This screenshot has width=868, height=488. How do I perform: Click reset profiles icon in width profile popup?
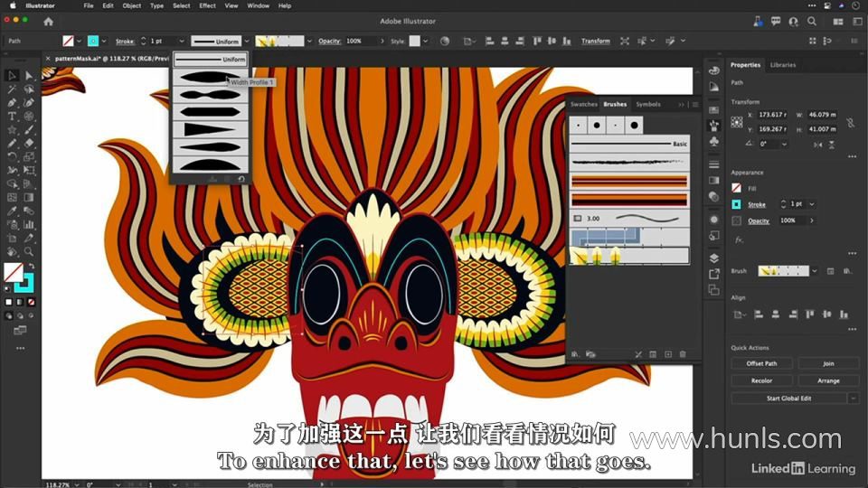click(241, 179)
